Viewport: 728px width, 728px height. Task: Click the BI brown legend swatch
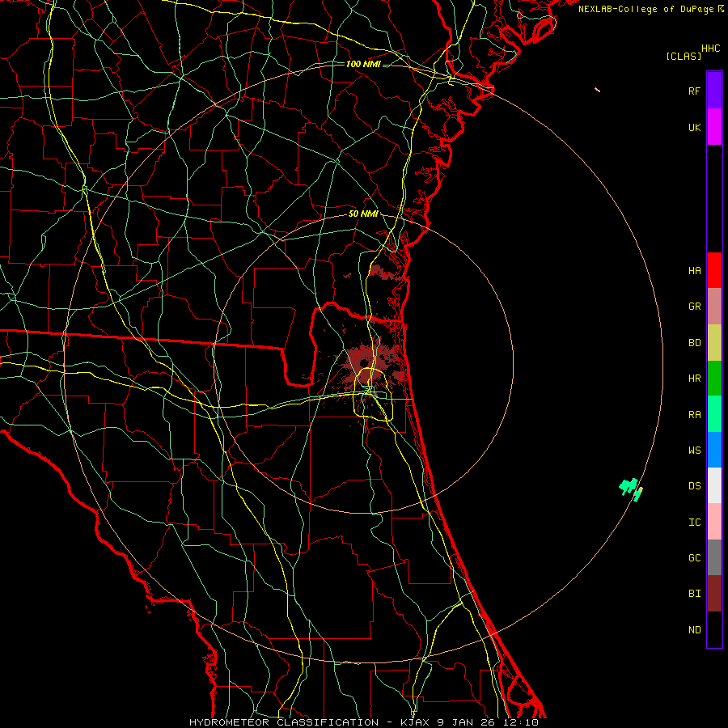click(714, 594)
